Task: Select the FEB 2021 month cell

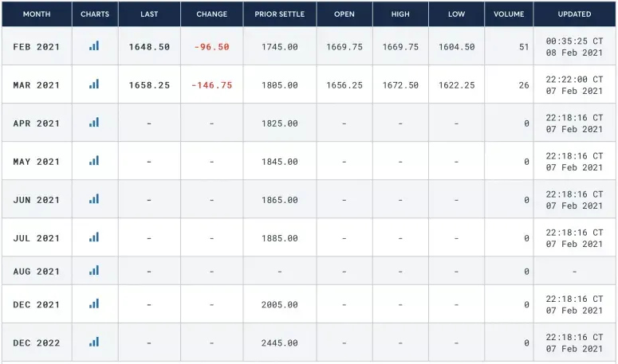Action: click(36, 47)
